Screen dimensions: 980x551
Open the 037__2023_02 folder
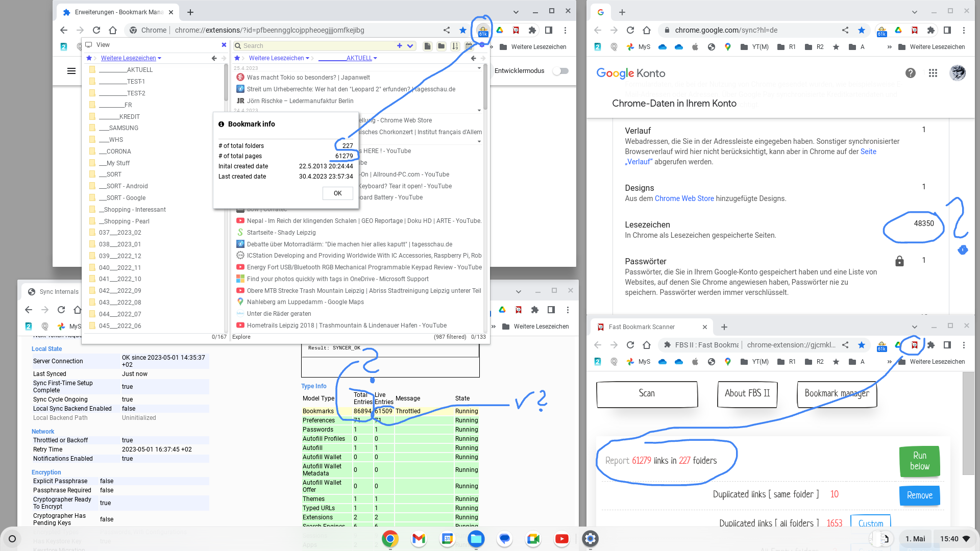[x=120, y=233]
